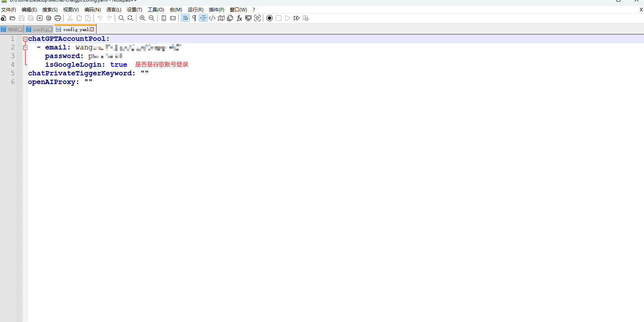The width and height of the screenshot is (644, 322).
Task: Open the 宏(M) menu
Action: (176, 10)
